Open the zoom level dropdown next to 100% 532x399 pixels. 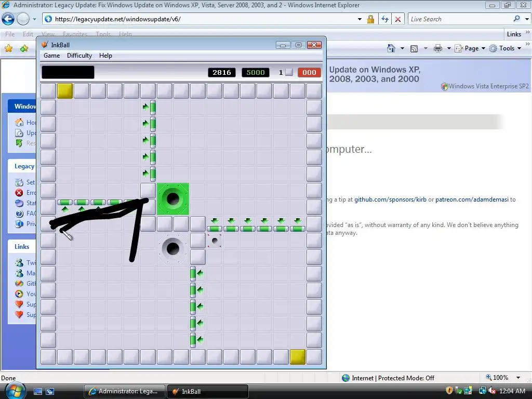click(518, 378)
